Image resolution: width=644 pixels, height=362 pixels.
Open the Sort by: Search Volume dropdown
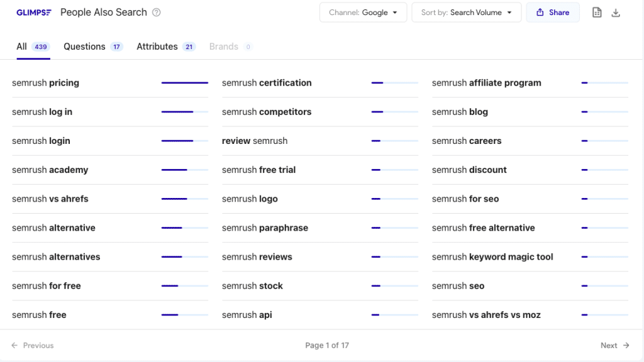click(466, 12)
